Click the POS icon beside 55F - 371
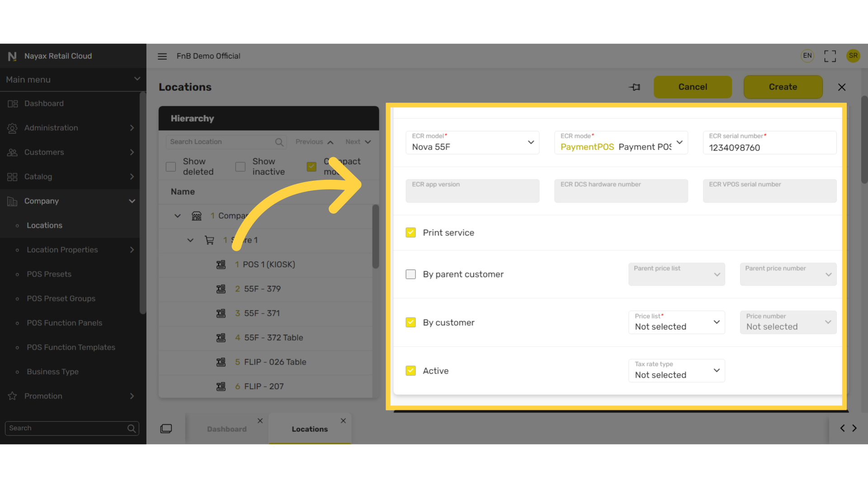This screenshot has width=868, height=488. (221, 314)
